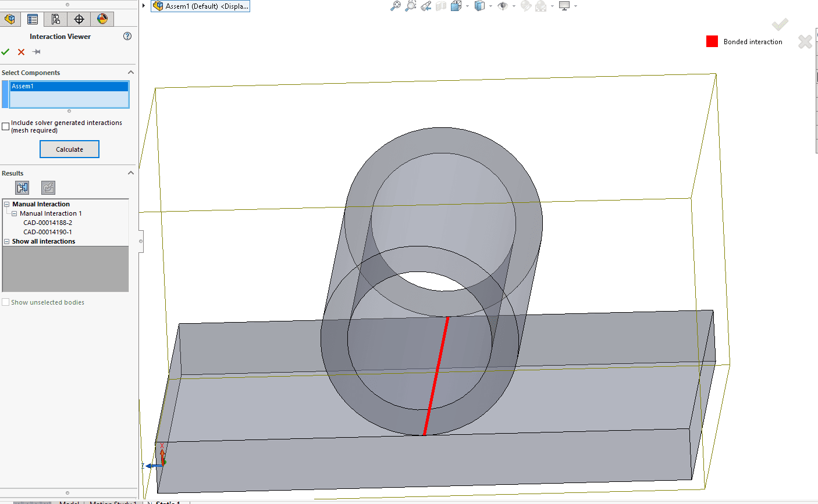
Task: Pin the Interaction Viewer panel
Action: (37, 52)
